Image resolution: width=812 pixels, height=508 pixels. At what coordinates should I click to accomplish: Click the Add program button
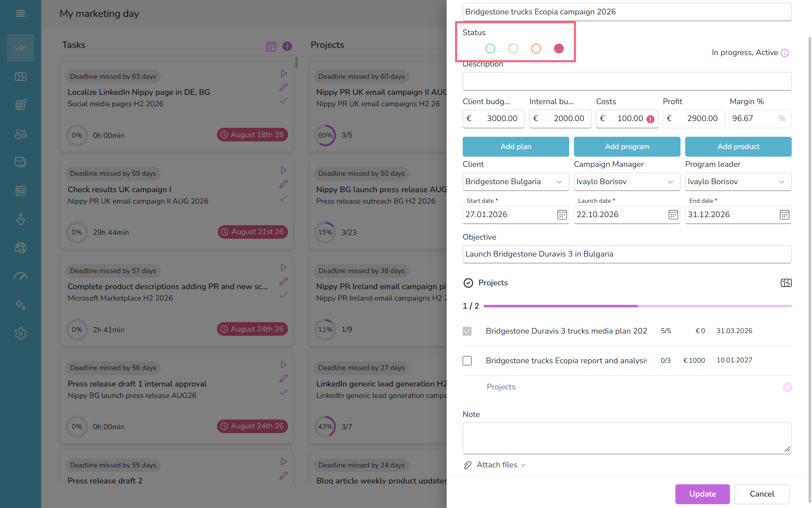627,146
